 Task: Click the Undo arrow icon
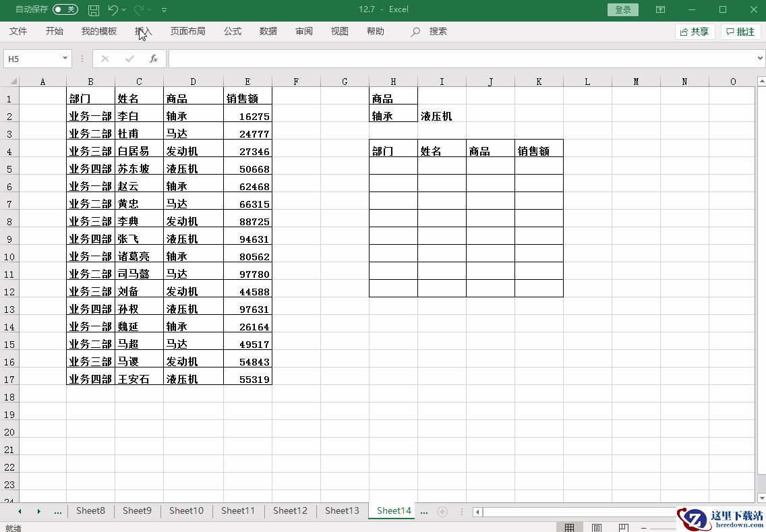click(113, 9)
